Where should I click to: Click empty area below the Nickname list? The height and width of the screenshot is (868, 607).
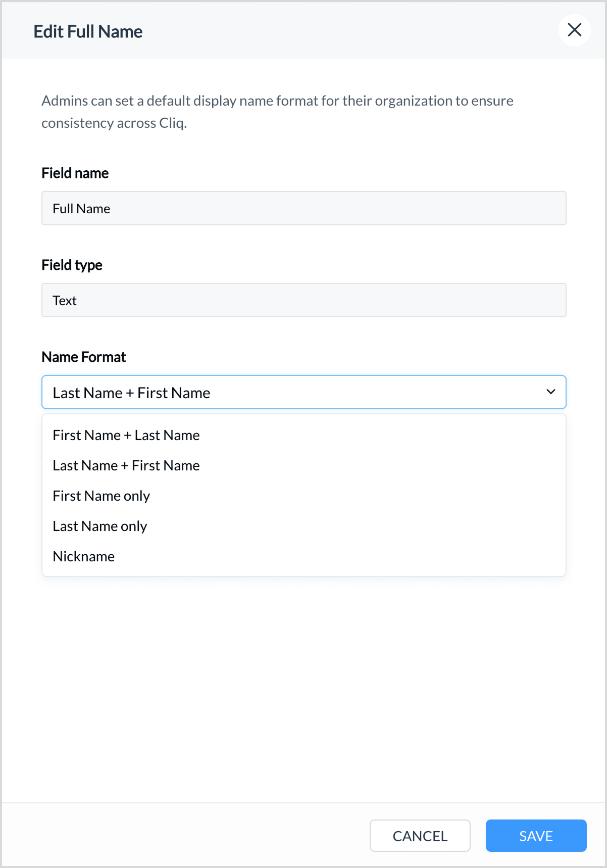click(x=303, y=687)
